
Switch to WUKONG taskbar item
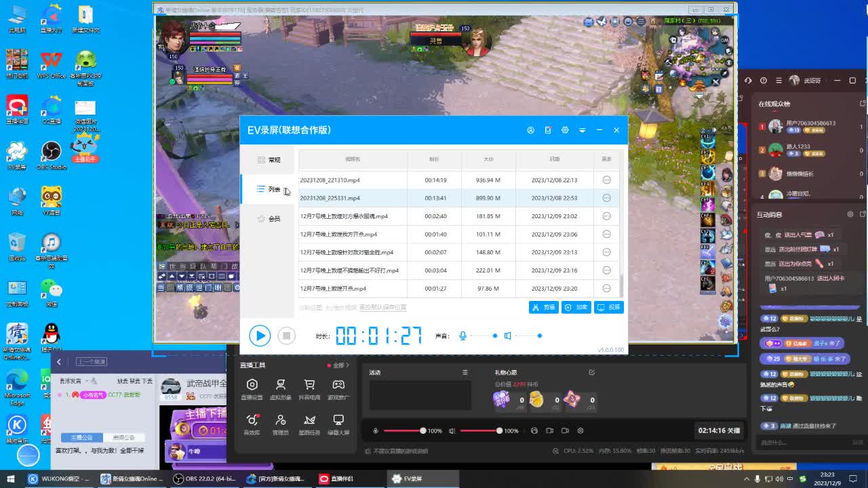click(x=60, y=479)
